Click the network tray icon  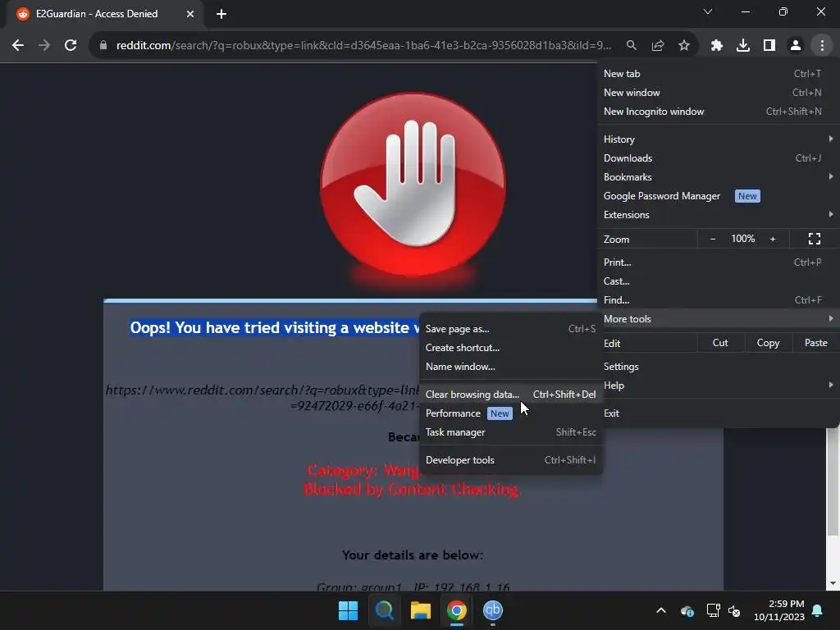click(713, 610)
